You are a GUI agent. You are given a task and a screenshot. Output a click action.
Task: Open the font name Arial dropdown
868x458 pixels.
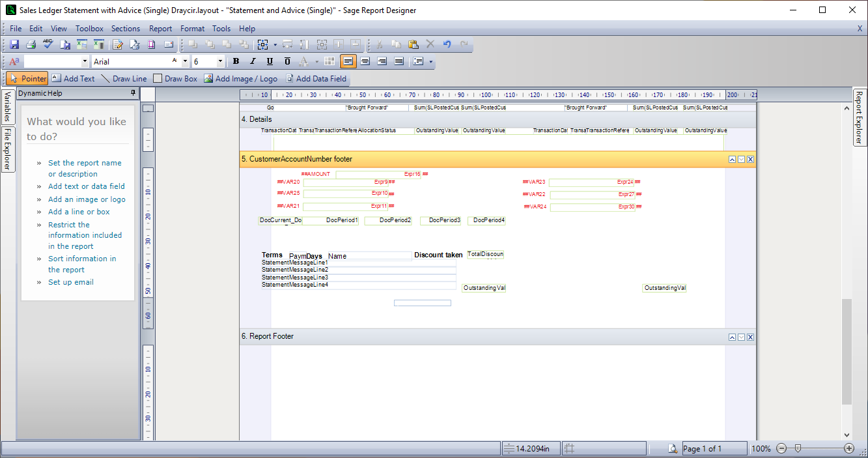(185, 61)
